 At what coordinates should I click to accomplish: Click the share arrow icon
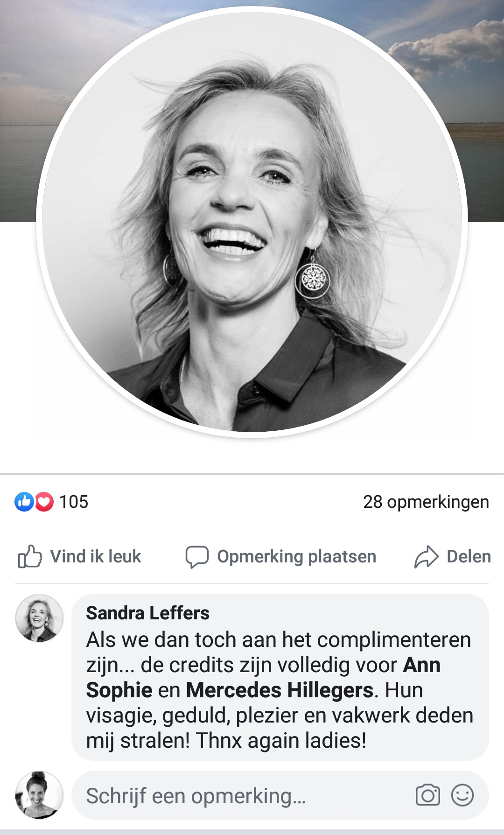(426, 557)
